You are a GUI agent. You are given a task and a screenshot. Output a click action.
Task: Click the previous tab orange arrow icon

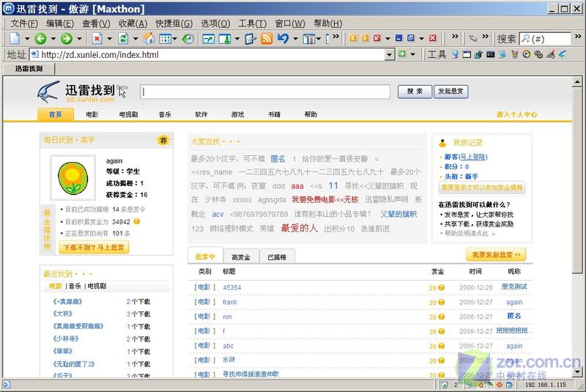353,38
